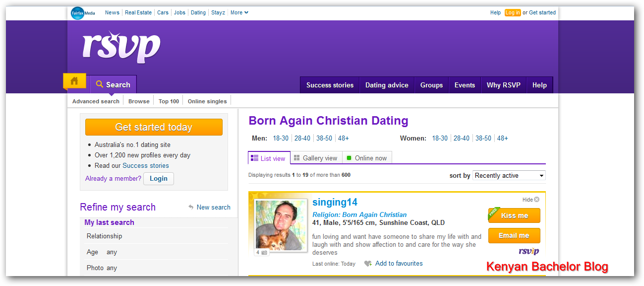
Task: Click the heart Add to favourites icon
Action: (x=368, y=264)
